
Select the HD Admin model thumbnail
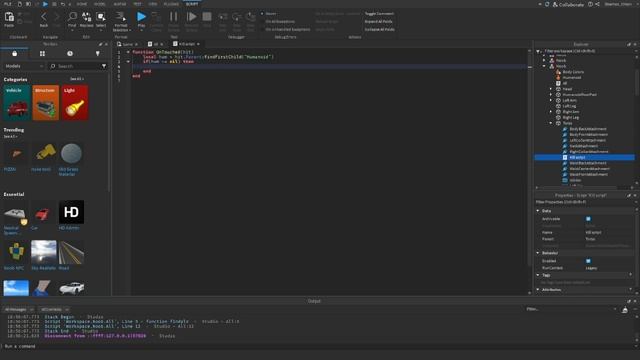pos(71,212)
